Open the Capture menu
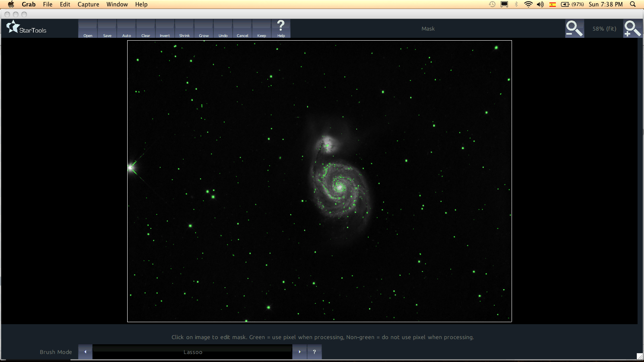Screen dimensions: 644x362 [x=88, y=4]
